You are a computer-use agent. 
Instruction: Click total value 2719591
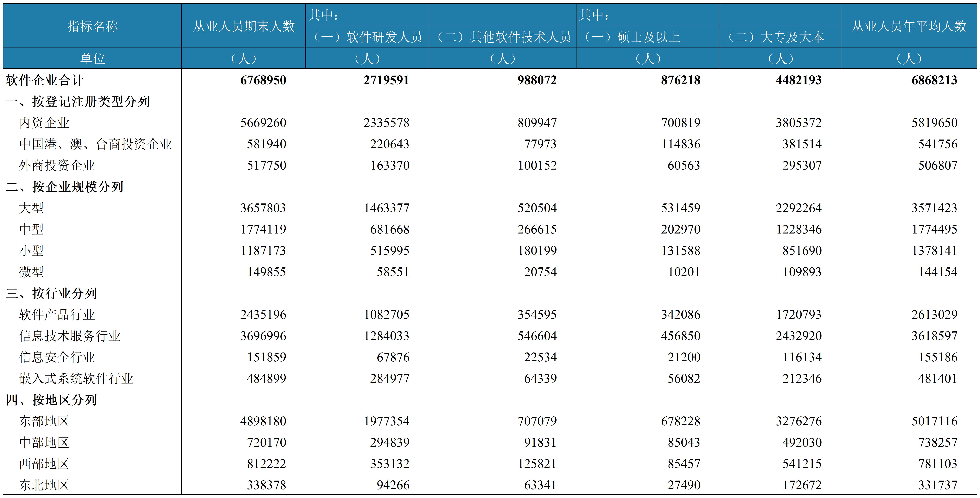(x=386, y=80)
